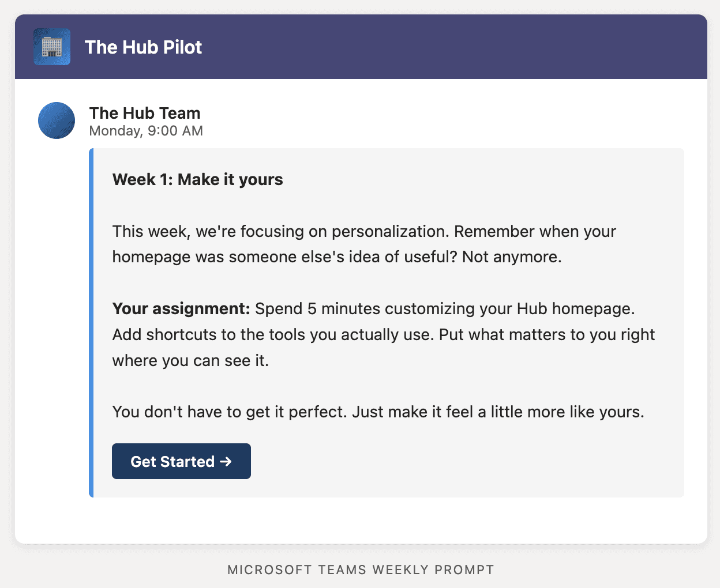This screenshot has width=720, height=588.
Task: Click "The Hub Pilot" channel title
Action: pos(143,47)
